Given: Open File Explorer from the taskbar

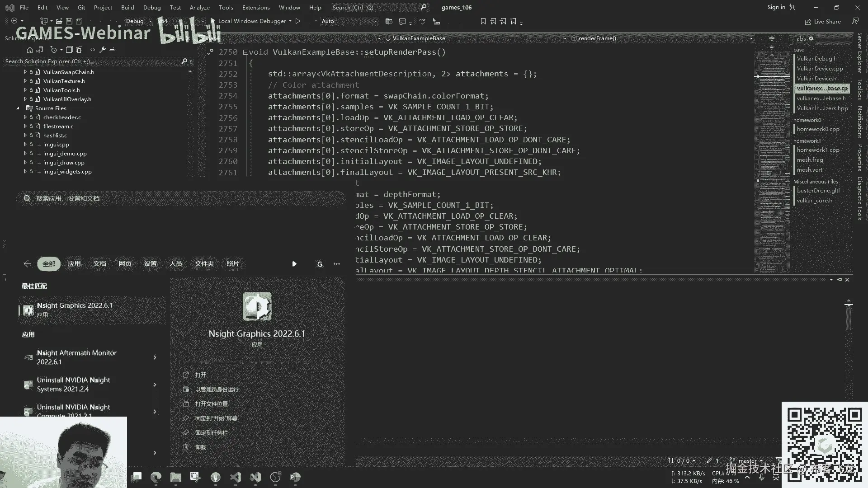Looking at the screenshot, I should pyautogui.click(x=175, y=477).
